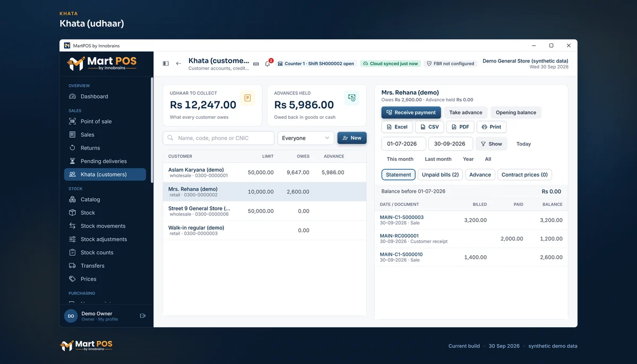This screenshot has height=364, width=637.
Task: Click the Counter 1 shift status badge
Action: 315,64
